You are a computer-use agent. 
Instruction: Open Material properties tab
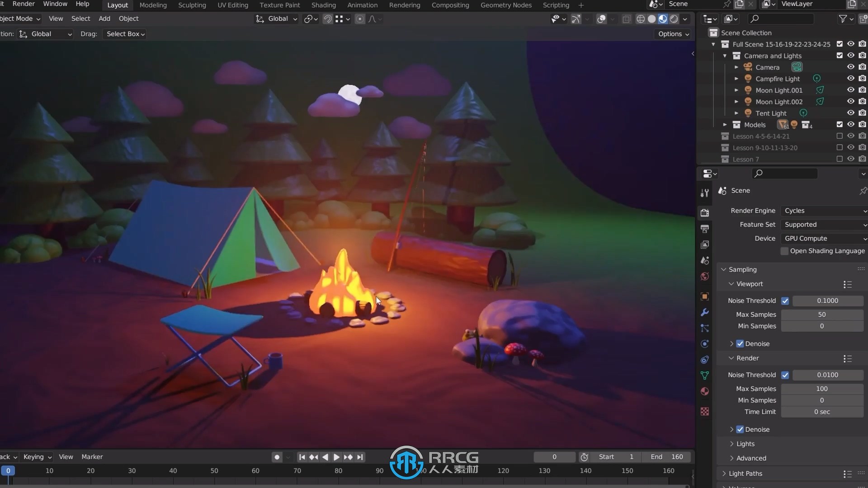(x=704, y=391)
